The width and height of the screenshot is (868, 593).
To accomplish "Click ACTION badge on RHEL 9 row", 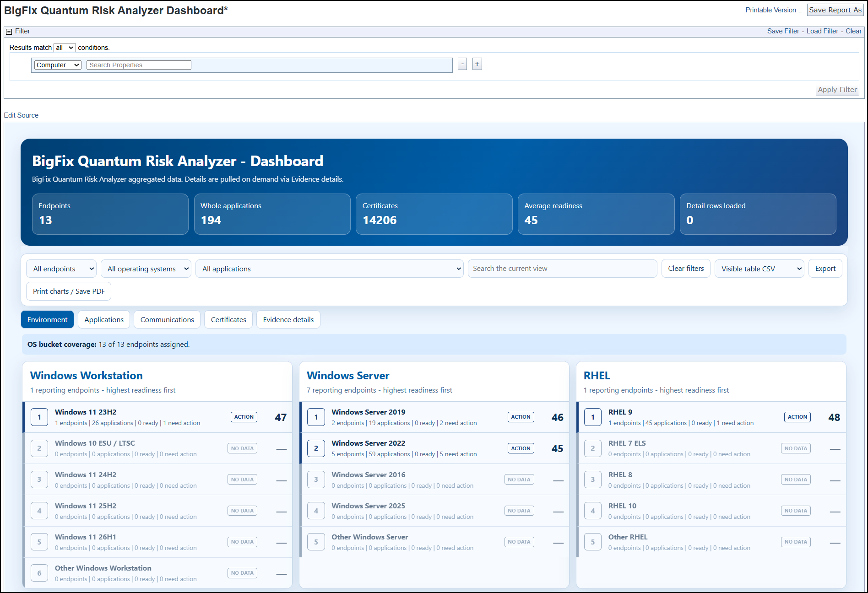I will coord(797,417).
